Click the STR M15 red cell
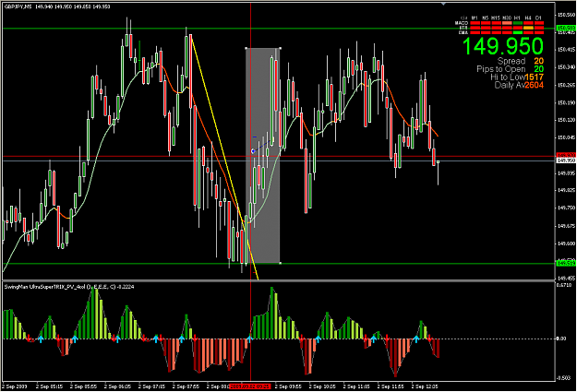 496,28
